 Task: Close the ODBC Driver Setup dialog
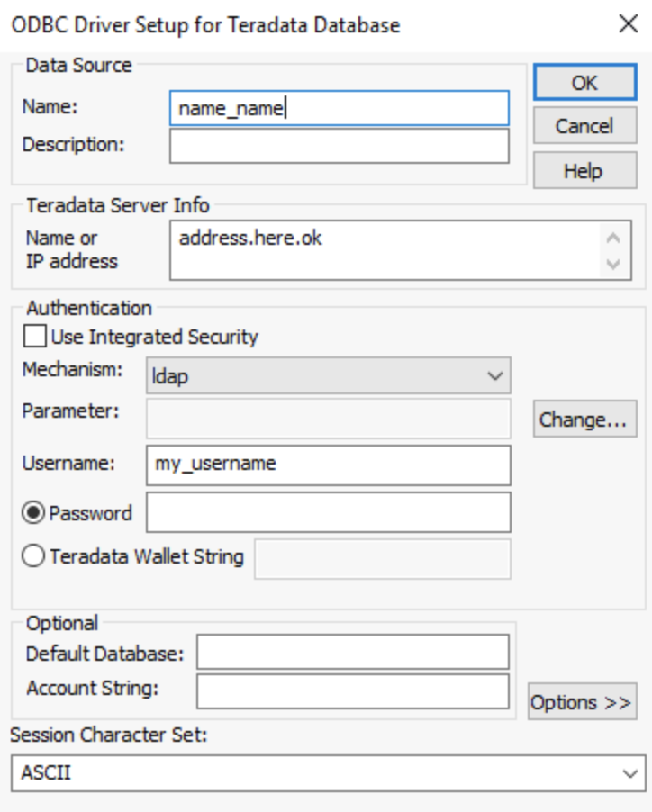tap(628, 25)
